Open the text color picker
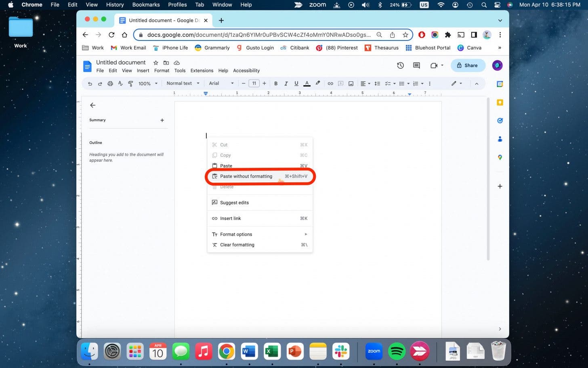This screenshot has height=368, width=588. 307,83
